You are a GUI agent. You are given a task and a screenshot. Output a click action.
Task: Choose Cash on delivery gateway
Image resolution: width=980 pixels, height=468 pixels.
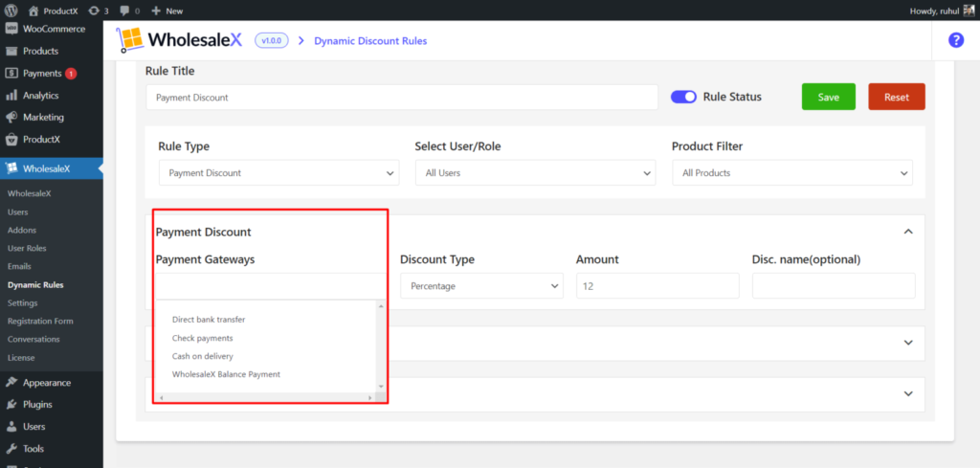203,356
